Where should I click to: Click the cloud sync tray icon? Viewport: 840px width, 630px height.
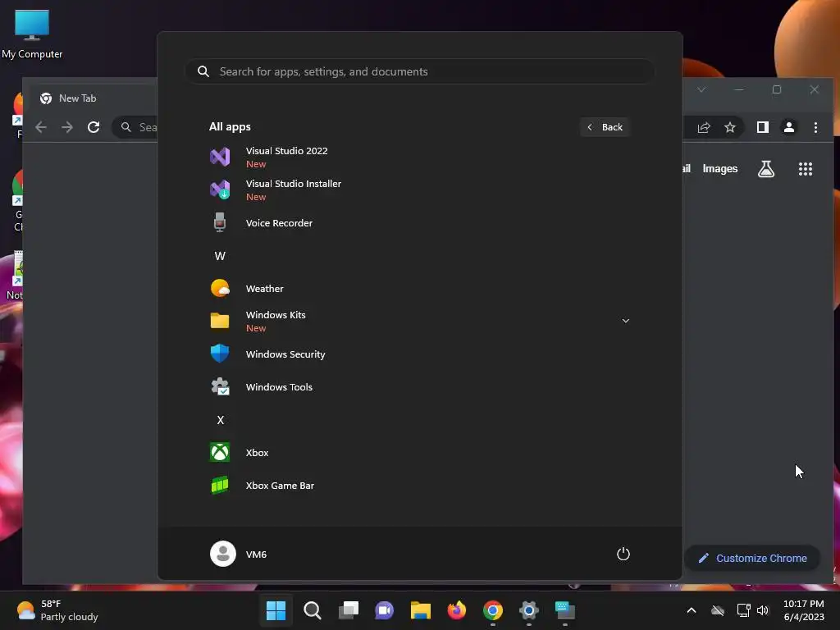718,610
